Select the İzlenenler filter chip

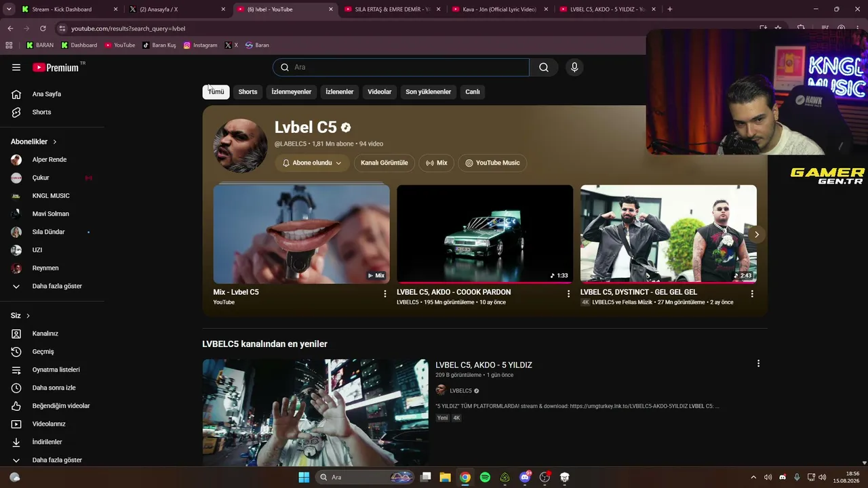[339, 91]
